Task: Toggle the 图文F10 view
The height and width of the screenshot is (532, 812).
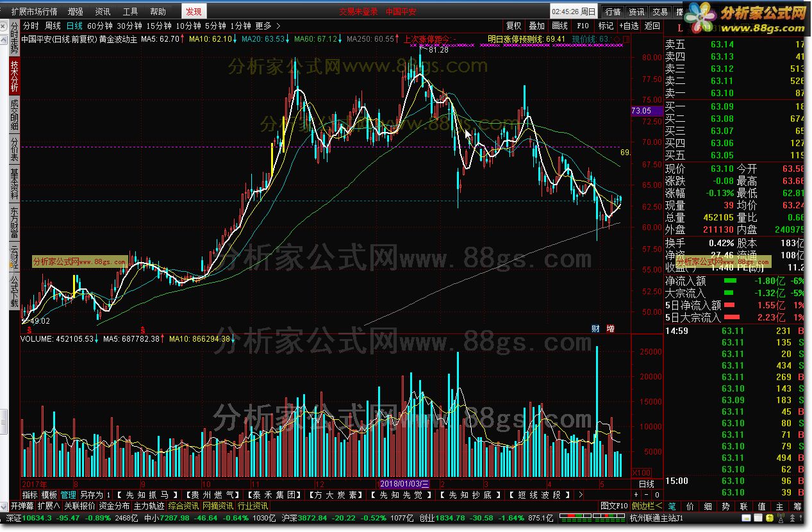Action: [614, 506]
